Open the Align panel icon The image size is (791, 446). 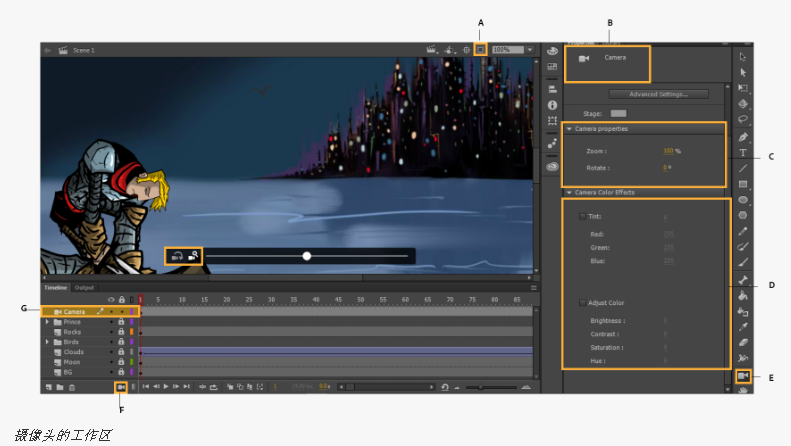pos(552,89)
